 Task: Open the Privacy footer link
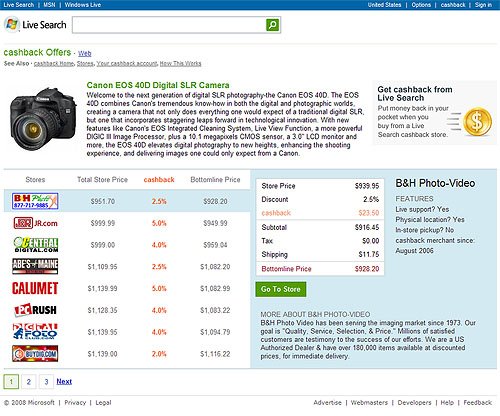tap(75, 402)
